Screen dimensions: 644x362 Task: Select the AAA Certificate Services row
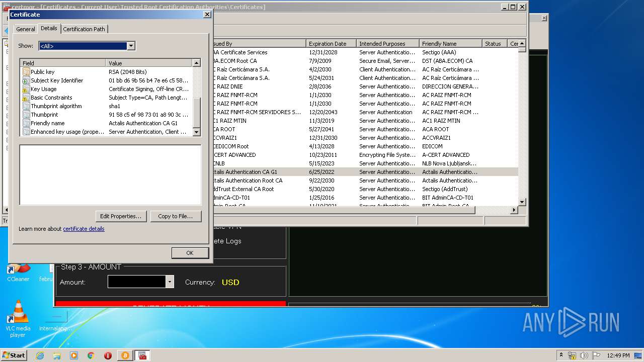pyautogui.click(x=365, y=52)
